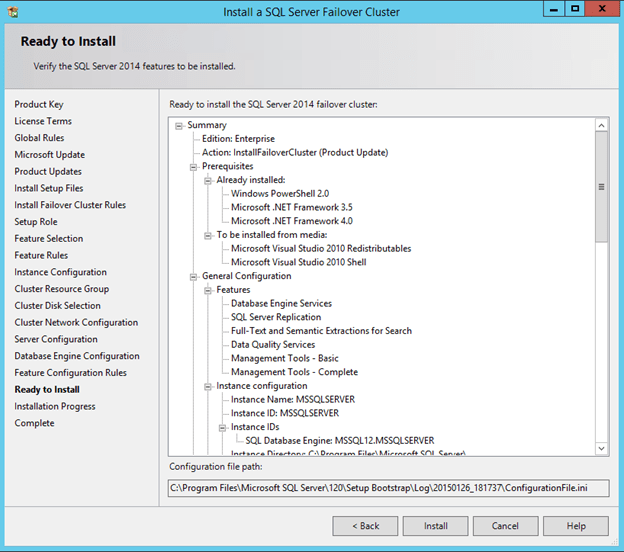Image resolution: width=624 pixels, height=552 pixels.
Task: Collapse the Already installed node
Action: (208, 180)
